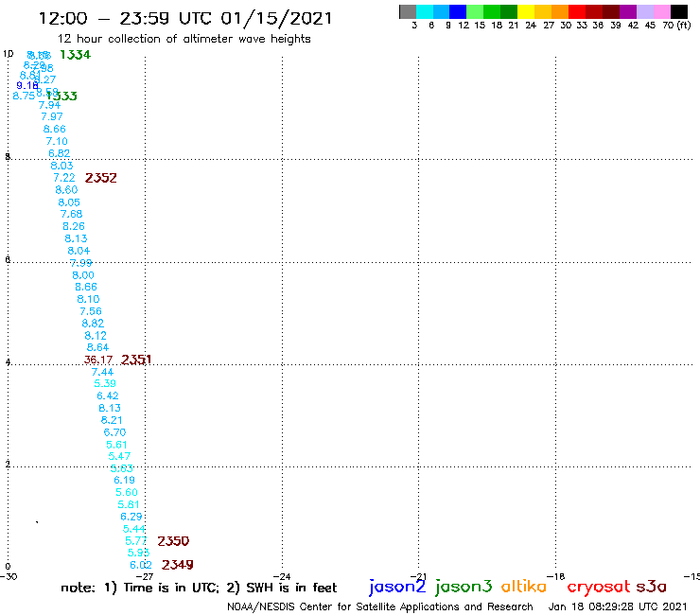Click the wave height value '5.77'
700x615 pixels.
tap(136, 541)
